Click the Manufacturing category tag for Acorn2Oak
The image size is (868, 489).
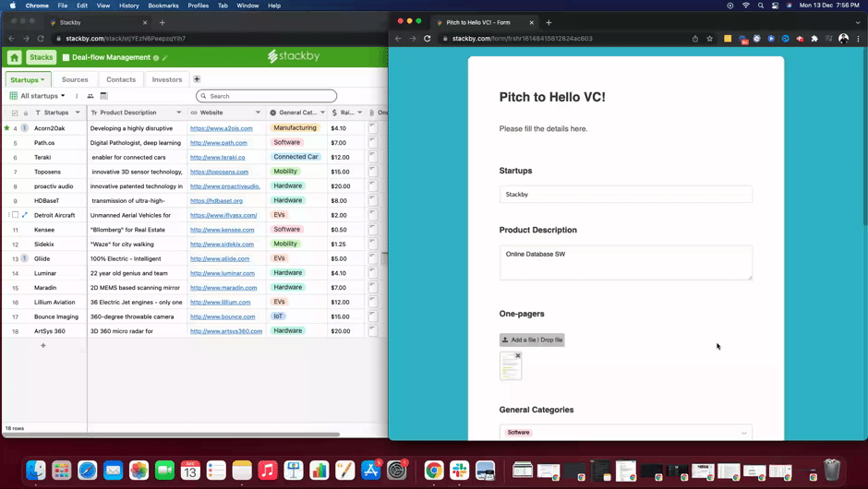pos(295,127)
